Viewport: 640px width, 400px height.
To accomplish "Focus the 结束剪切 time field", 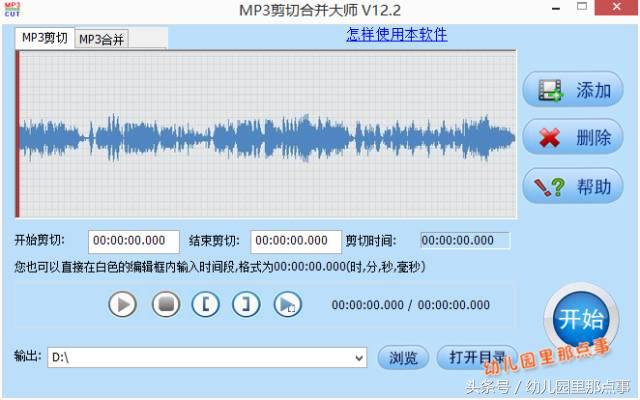I will tap(296, 241).
